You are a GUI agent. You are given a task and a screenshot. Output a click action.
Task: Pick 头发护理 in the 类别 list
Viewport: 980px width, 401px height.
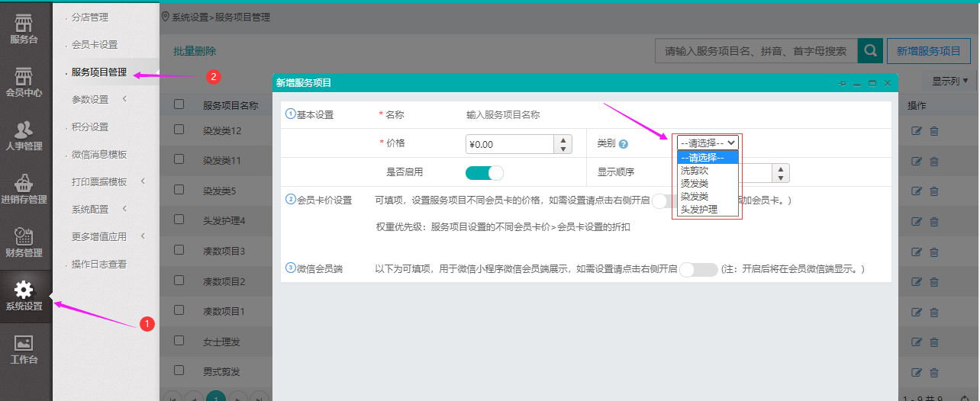pos(698,209)
